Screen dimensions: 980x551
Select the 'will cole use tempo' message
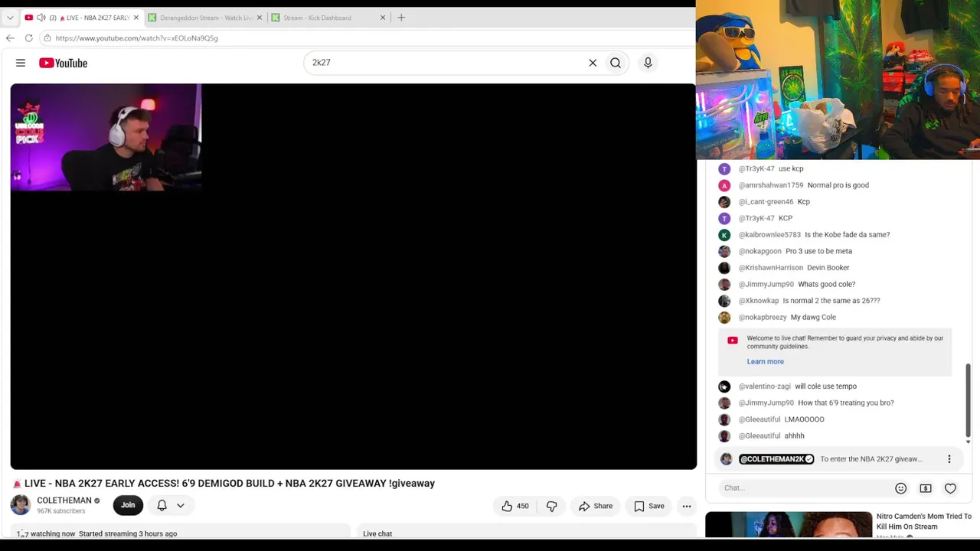point(826,386)
